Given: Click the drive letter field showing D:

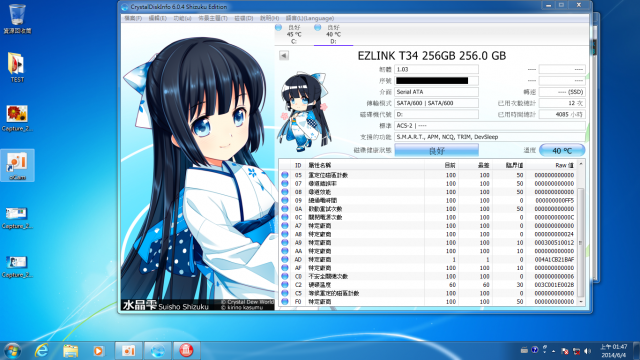Looking at the screenshot, I should [x=436, y=114].
